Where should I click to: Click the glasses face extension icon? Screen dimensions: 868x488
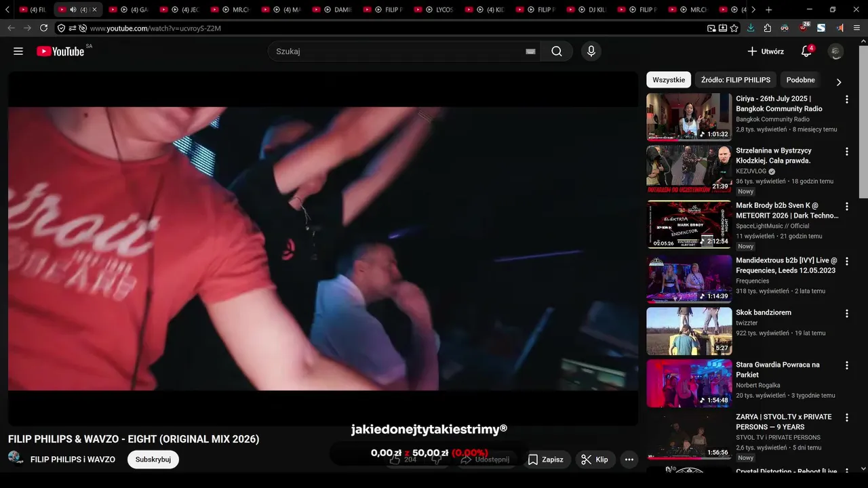(785, 28)
